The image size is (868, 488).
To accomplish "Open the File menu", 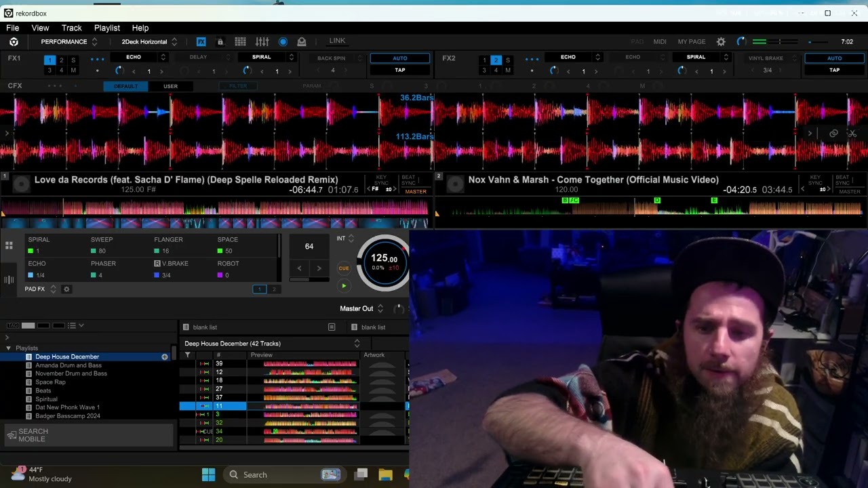I will pos(13,28).
